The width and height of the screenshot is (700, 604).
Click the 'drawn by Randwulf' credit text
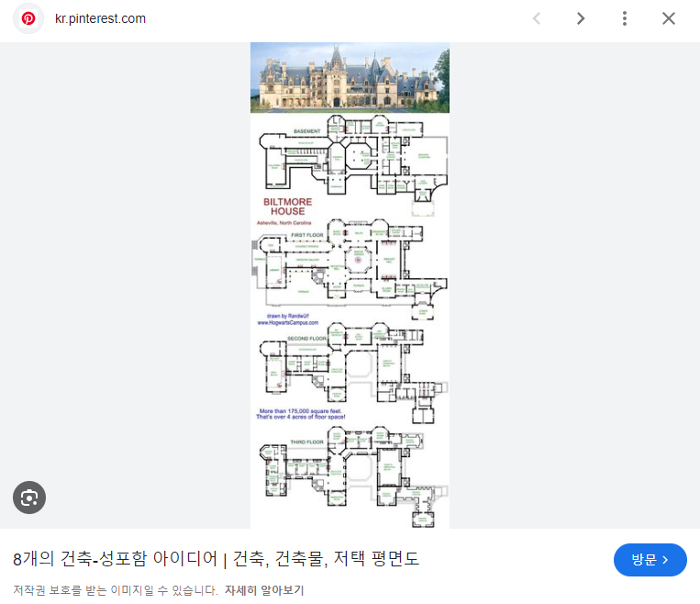288,316
